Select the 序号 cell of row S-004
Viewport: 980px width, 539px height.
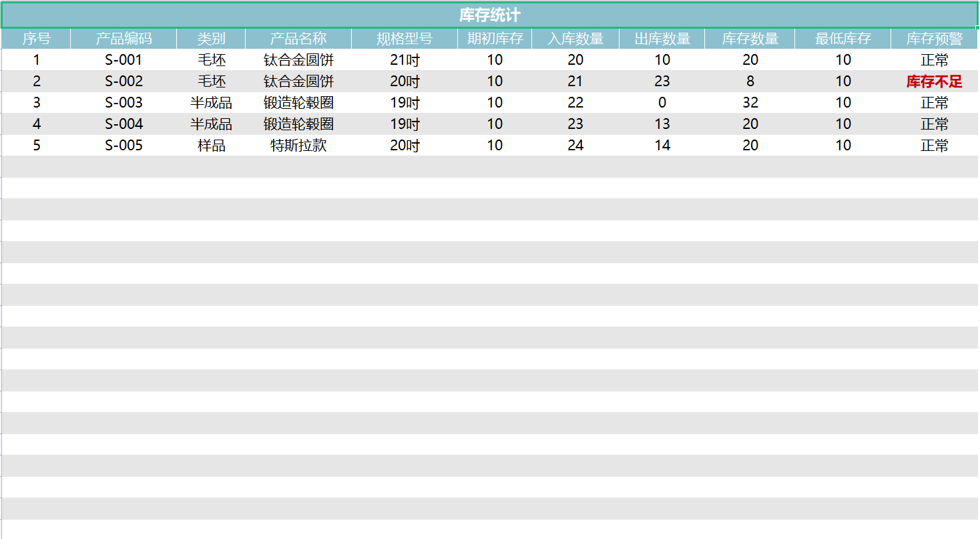coord(36,124)
